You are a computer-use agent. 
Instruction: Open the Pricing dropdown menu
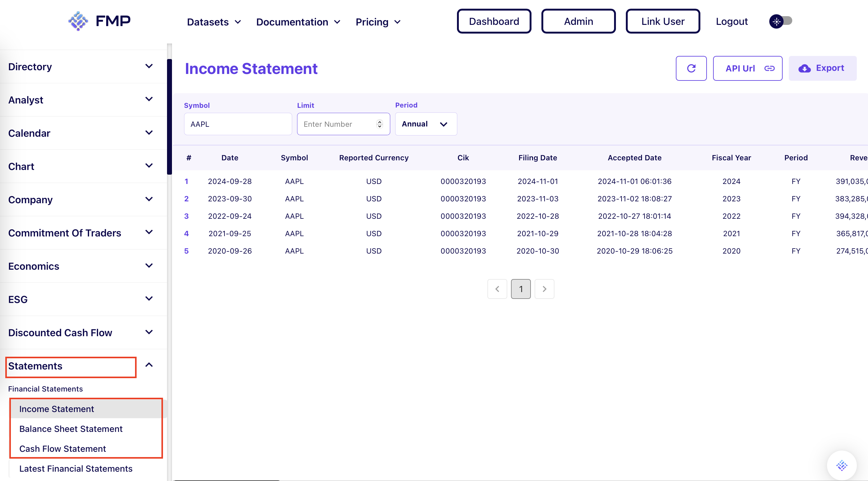click(x=378, y=22)
